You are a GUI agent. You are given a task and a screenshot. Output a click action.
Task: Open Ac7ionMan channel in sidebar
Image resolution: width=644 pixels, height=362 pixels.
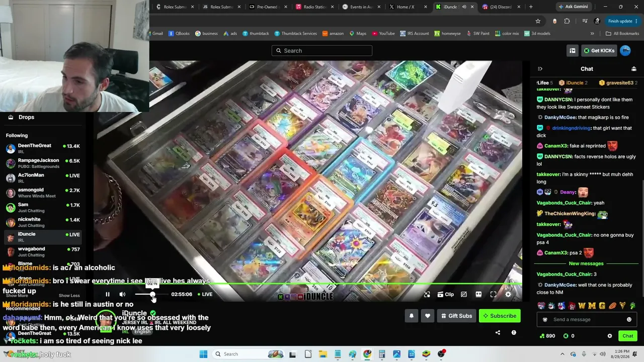[43, 178]
